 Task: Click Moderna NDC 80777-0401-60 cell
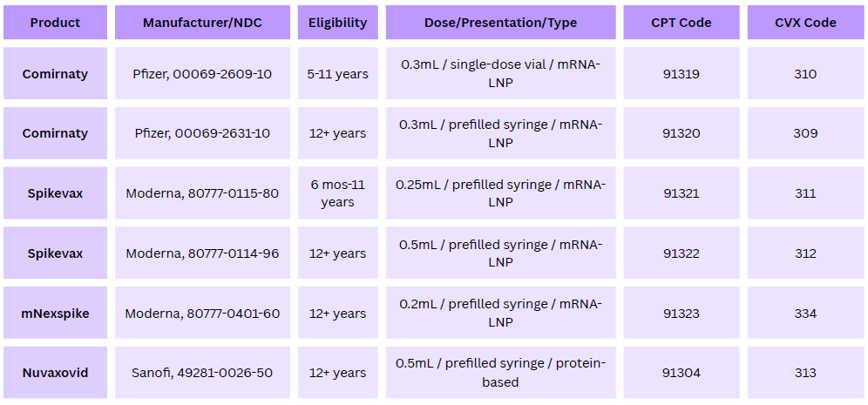click(202, 314)
